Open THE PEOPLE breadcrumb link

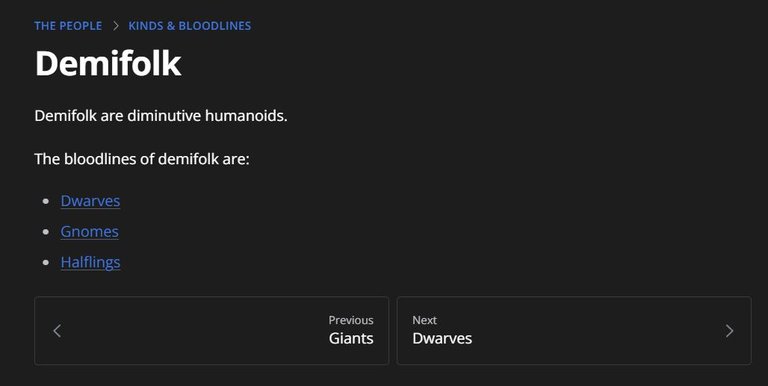(x=68, y=26)
